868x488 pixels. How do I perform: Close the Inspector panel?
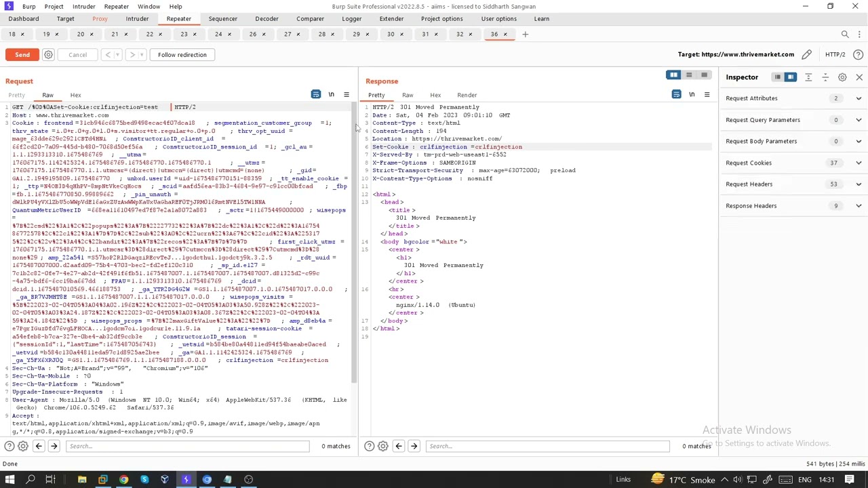pyautogui.click(x=859, y=77)
